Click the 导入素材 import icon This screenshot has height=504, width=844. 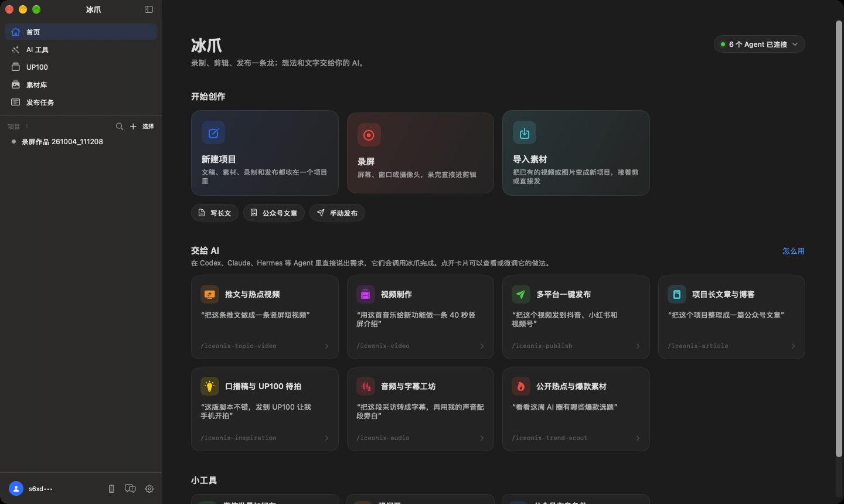525,133
